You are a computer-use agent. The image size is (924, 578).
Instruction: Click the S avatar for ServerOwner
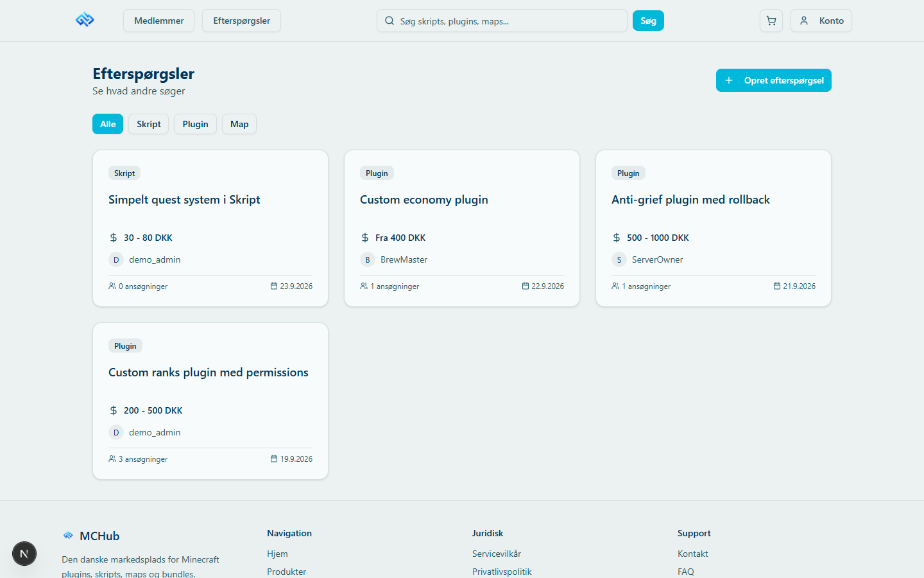pyautogui.click(x=619, y=259)
